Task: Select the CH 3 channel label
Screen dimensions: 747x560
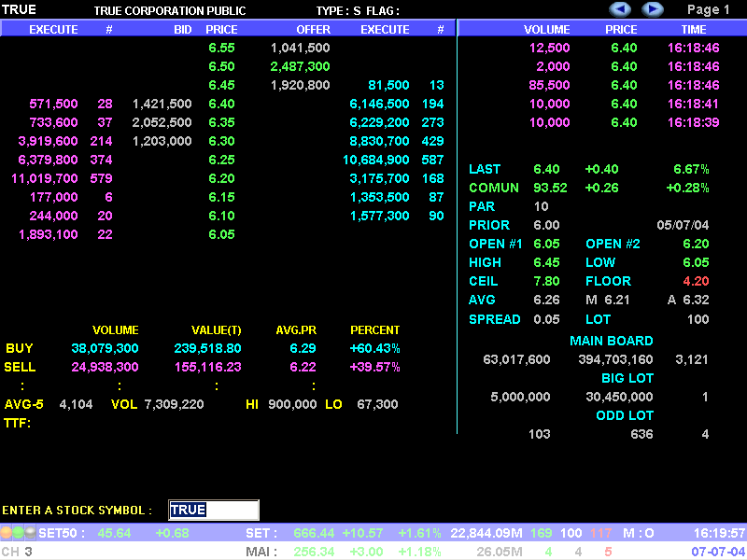Action: point(17,552)
